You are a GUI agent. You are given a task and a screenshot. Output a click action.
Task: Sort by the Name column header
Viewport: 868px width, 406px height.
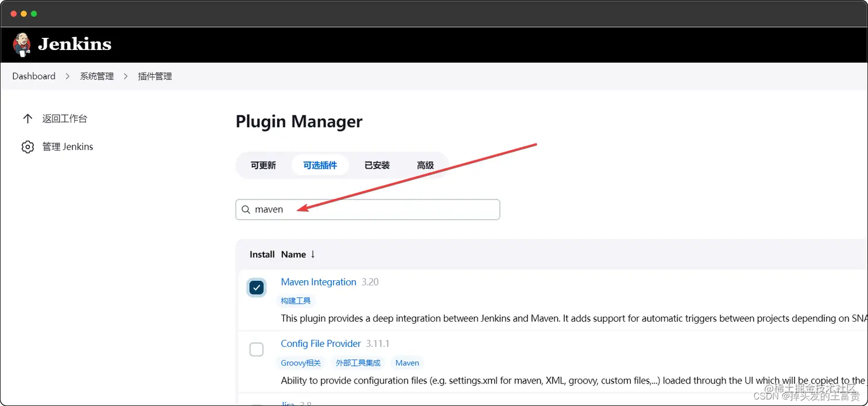[293, 254]
